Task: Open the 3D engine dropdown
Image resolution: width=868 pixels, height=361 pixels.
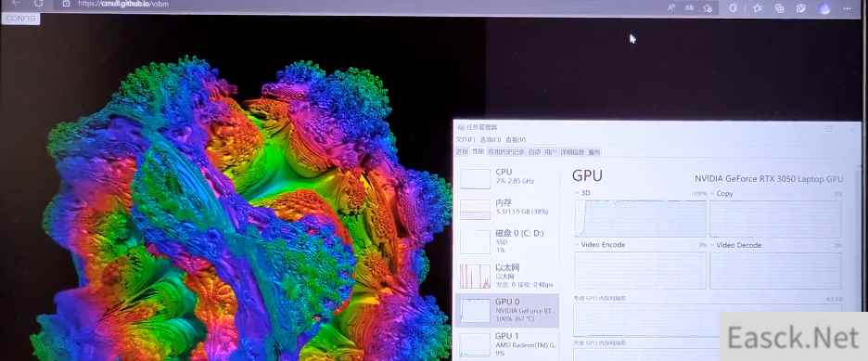Action: pos(583,193)
